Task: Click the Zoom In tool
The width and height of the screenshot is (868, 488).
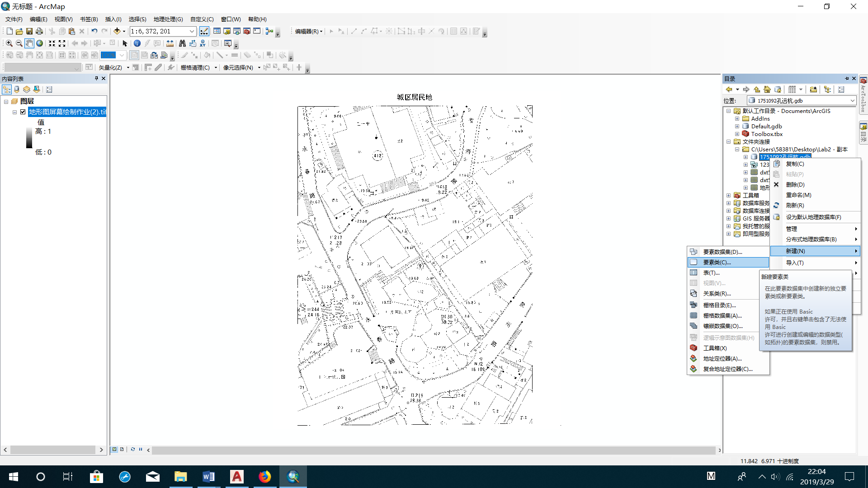Action: (9, 43)
